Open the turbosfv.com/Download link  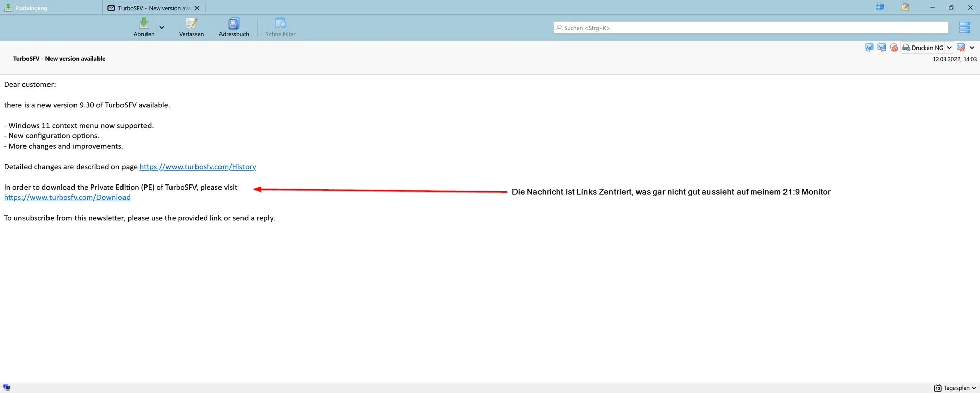(x=67, y=197)
